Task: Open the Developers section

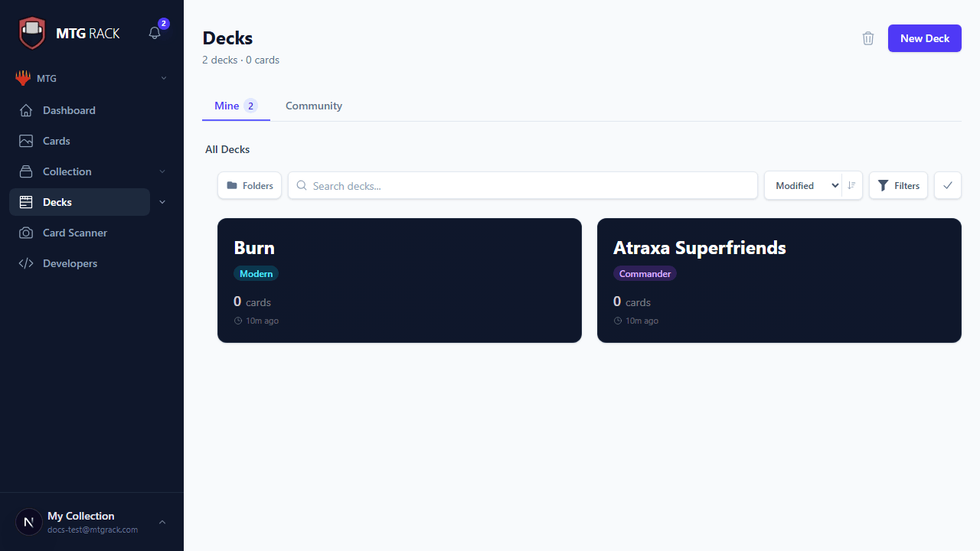Action: tap(70, 263)
